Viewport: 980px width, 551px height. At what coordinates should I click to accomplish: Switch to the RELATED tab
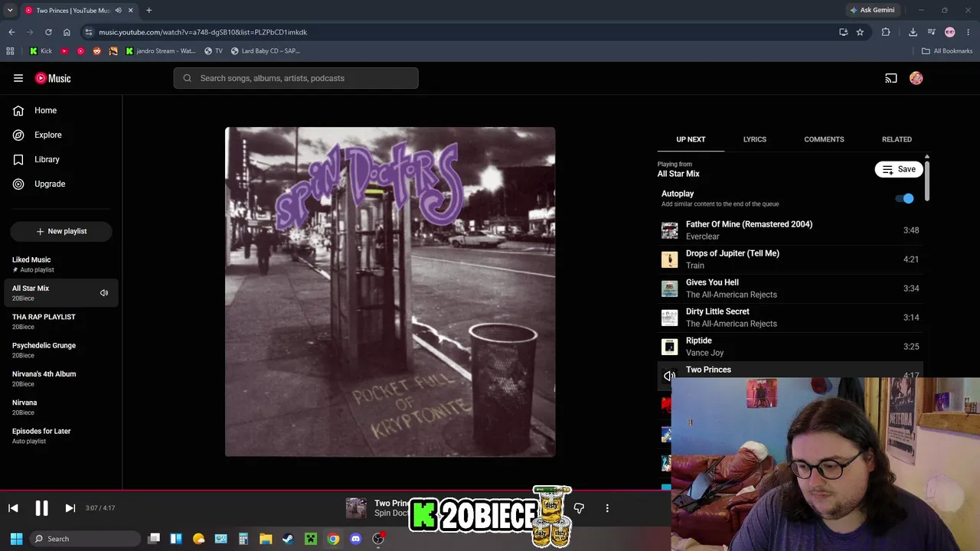(897, 139)
